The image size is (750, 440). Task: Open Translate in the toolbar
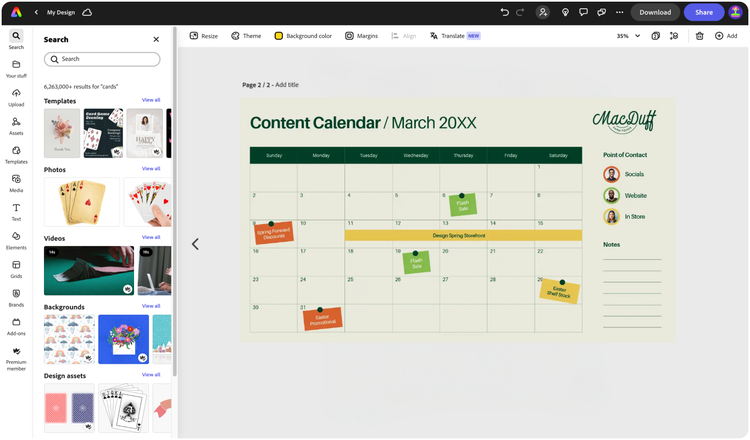click(x=455, y=36)
